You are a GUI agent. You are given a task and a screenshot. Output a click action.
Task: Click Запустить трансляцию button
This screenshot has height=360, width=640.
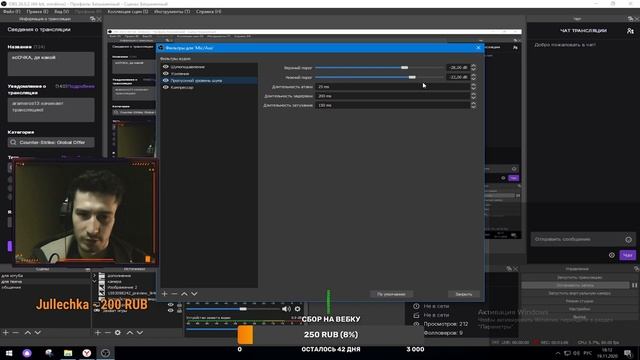pos(579,278)
